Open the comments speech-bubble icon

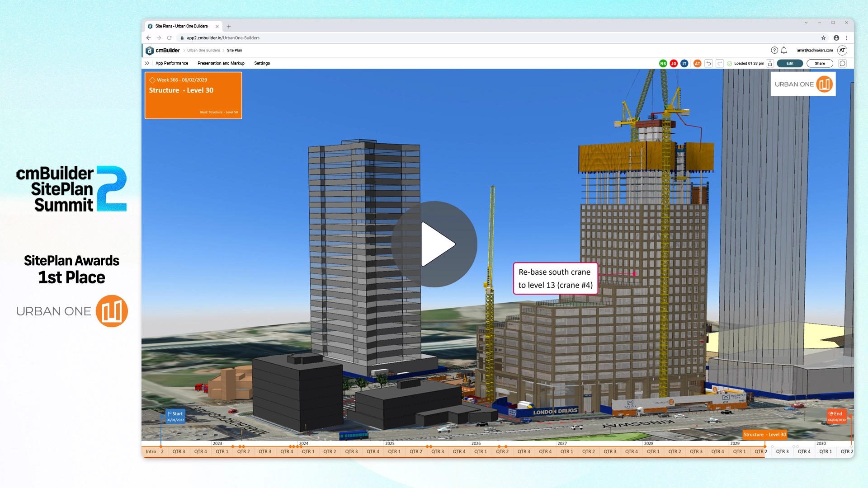pos(842,63)
